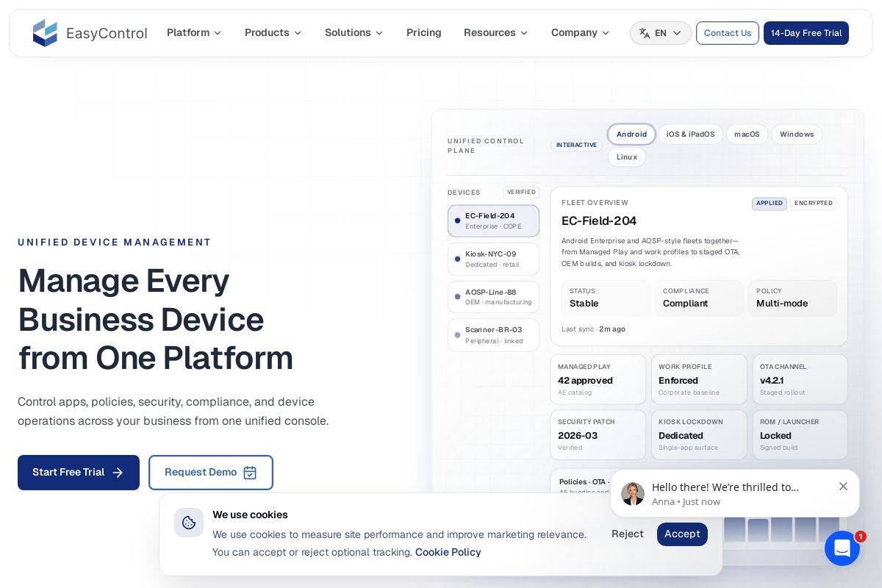Expand the Resources menu

496,33
